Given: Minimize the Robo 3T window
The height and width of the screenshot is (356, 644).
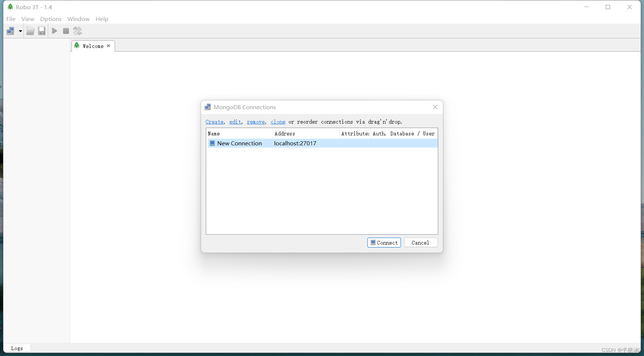Looking at the screenshot, I should (x=586, y=7).
